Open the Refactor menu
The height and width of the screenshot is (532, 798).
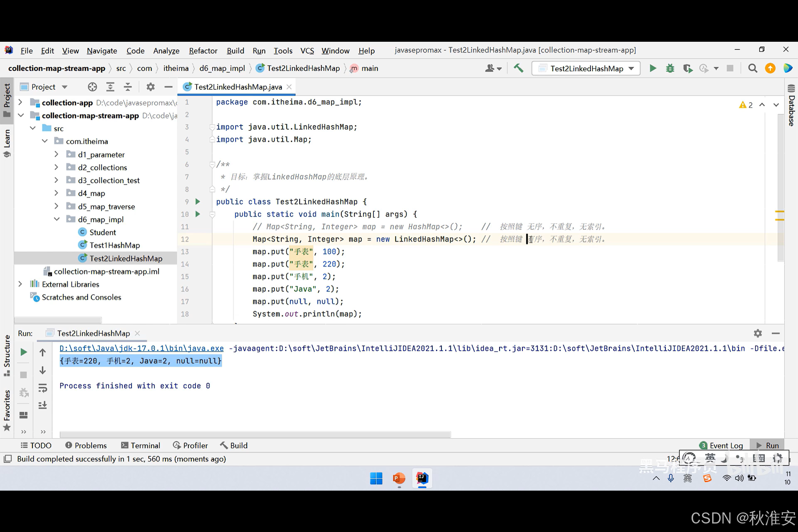[x=203, y=51]
